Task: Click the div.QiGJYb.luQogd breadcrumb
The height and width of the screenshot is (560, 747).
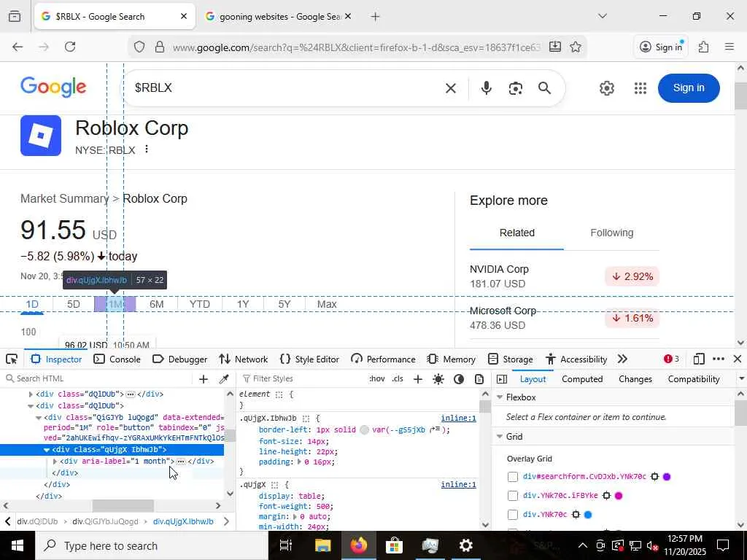Action: (x=105, y=521)
